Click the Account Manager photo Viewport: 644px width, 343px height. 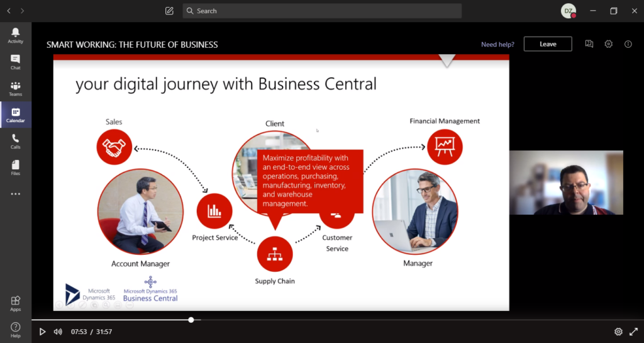click(x=140, y=211)
